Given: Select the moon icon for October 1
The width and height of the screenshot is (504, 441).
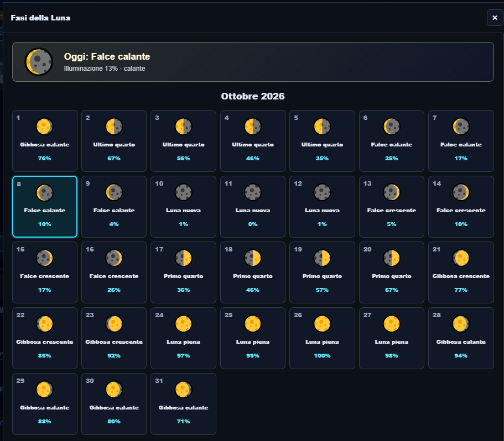Looking at the screenshot, I should point(44,127).
